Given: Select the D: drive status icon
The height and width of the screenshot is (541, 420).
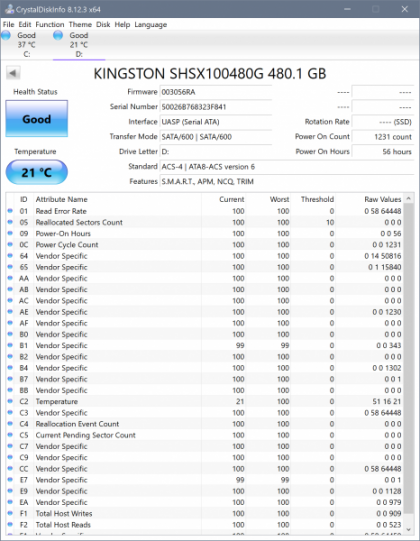Looking at the screenshot, I should (x=58, y=35).
